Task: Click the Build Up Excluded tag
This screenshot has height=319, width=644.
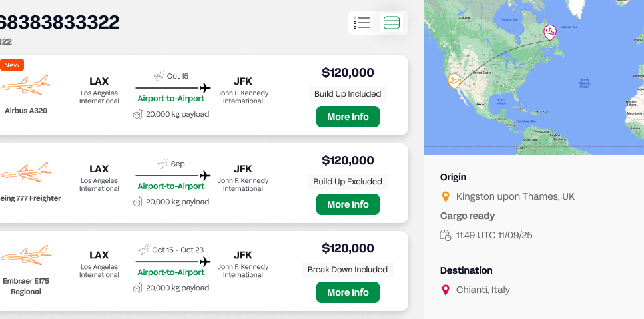Action: click(348, 182)
